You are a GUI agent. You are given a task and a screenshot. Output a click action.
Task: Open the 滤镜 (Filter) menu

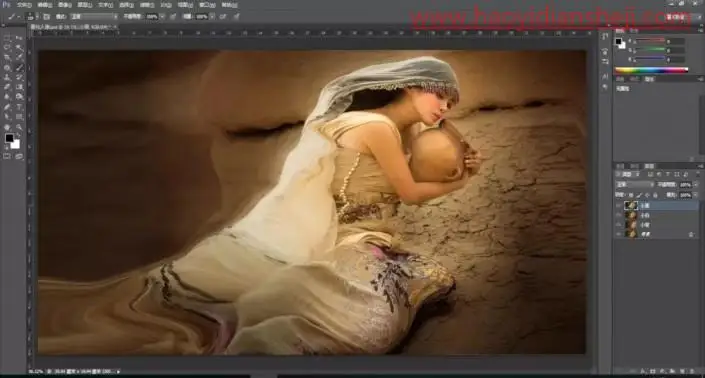(x=147, y=5)
